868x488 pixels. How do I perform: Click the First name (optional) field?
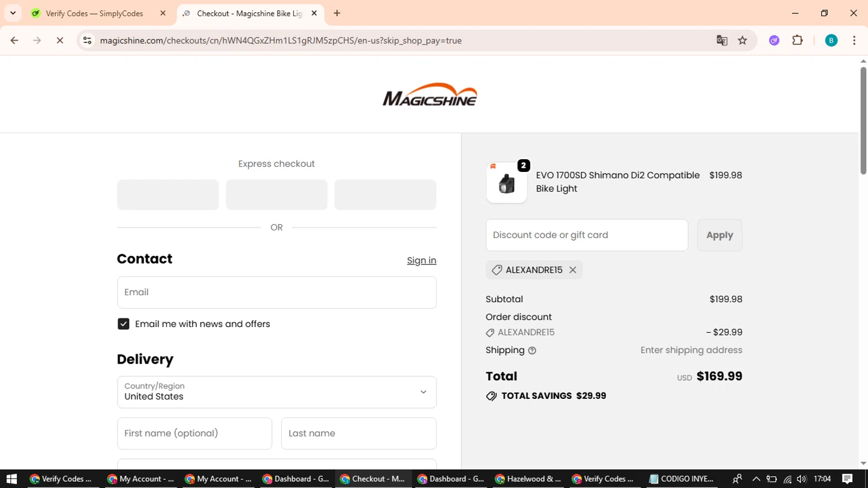[x=194, y=434]
